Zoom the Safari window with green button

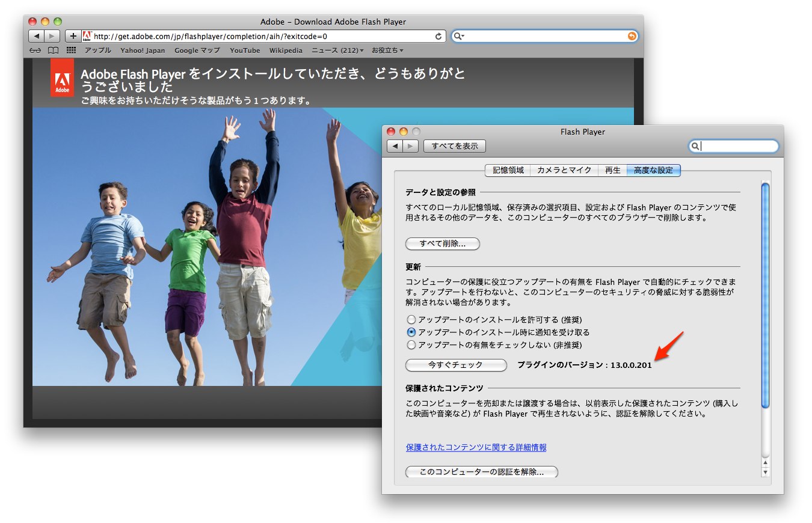coord(58,22)
